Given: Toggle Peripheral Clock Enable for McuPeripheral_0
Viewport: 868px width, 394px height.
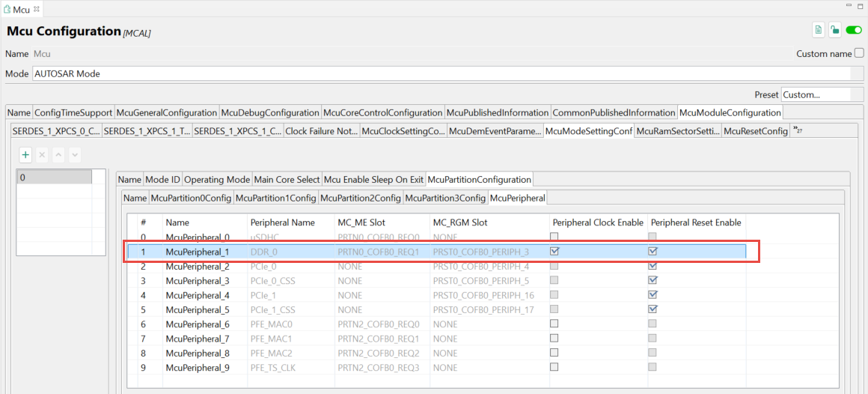Looking at the screenshot, I should [554, 237].
